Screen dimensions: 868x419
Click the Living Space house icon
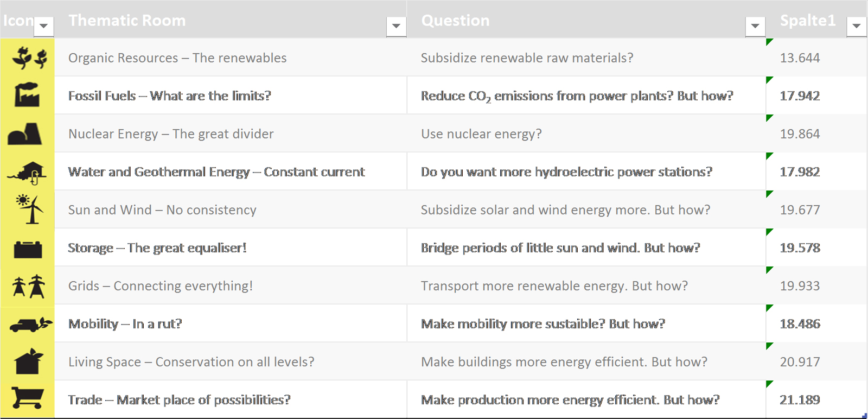(x=29, y=361)
